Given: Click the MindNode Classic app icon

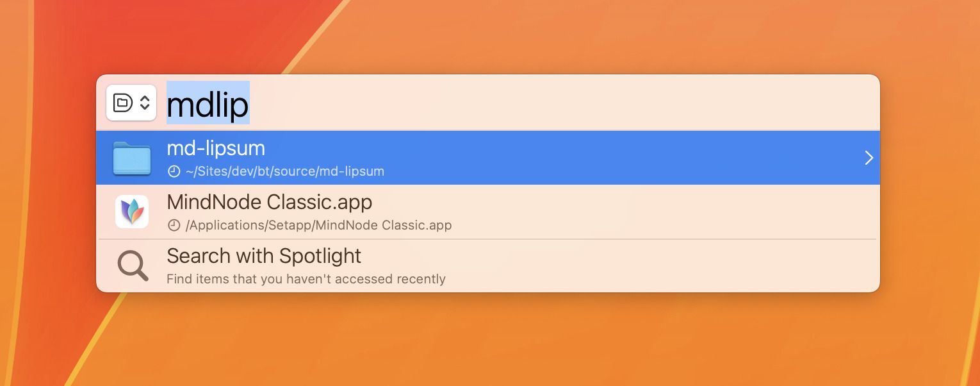Looking at the screenshot, I should click(132, 212).
